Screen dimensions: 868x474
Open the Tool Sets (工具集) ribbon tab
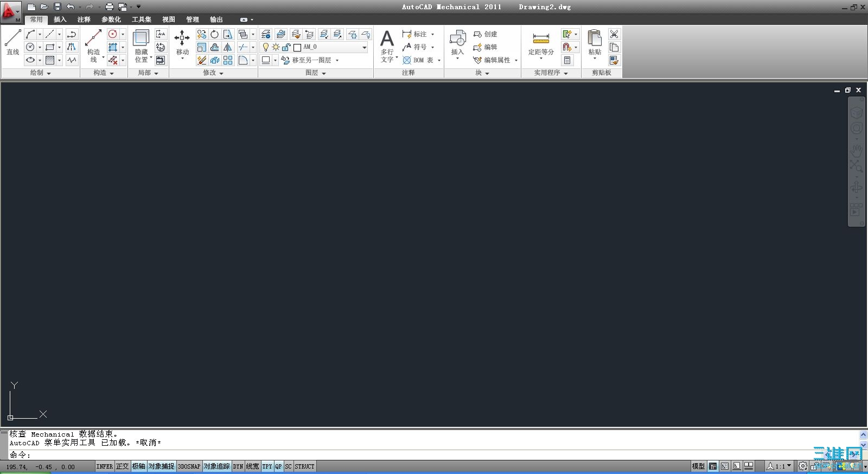(x=142, y=20)
